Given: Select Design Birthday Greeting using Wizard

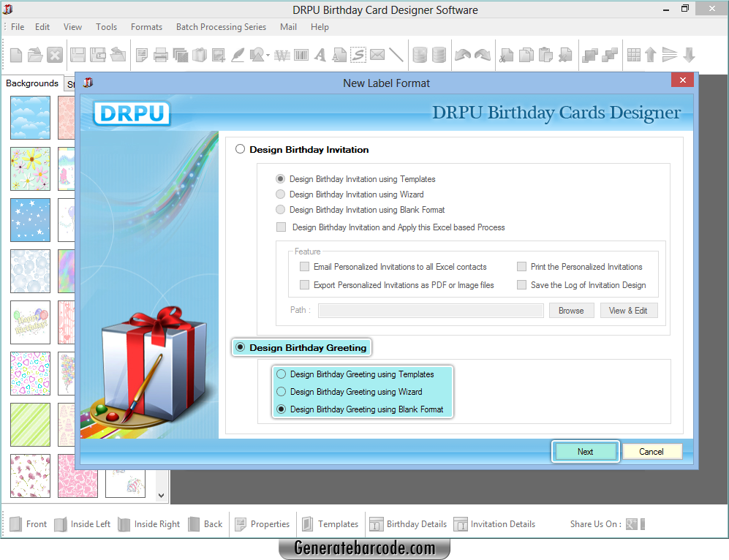Looking at the screenshot, I should (282, 392).
